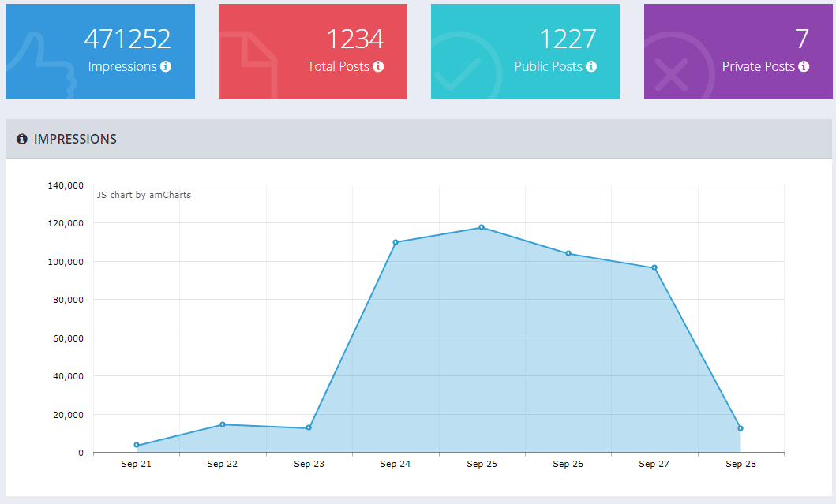The height and width of the screenshot is (504, 836).
Task: Open the JS chart by amCharts link
Action: [142, 195]
